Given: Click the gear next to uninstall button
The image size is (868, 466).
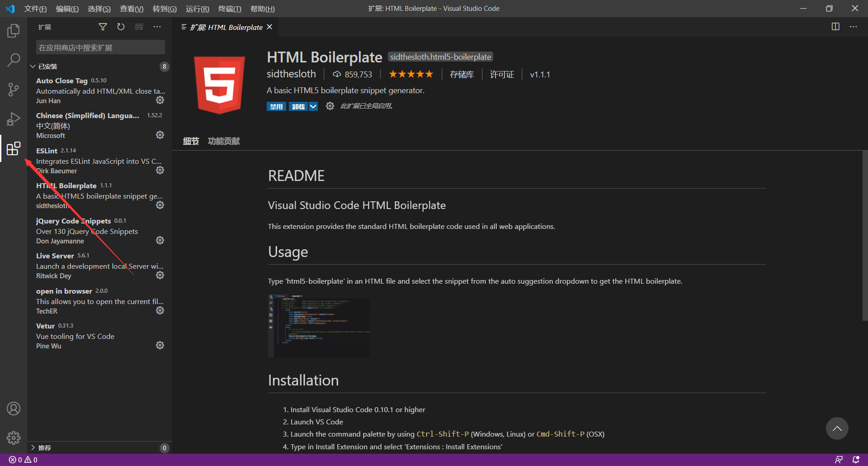Looking at the screenshot, I should (x=330, y=106).
